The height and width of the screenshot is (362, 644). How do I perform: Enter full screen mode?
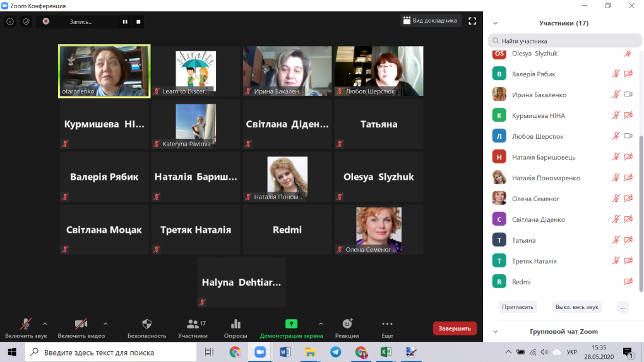pyautogui.click(x=472, y=21)
